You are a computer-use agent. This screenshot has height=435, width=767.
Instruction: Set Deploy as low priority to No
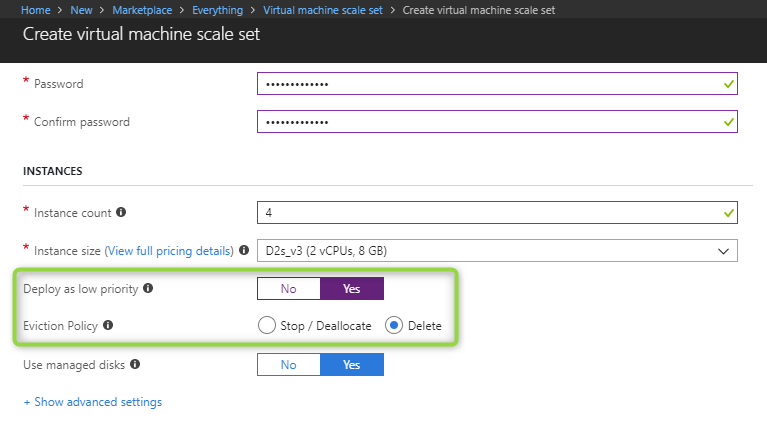coord(288,289)
